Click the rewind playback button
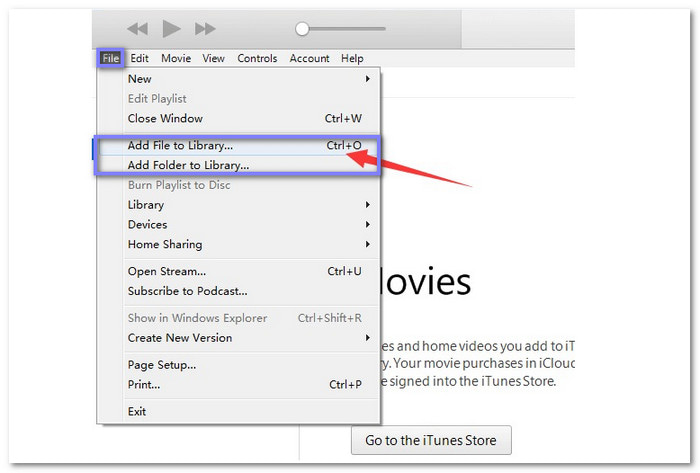700x473 pixels. coord(138,29)
